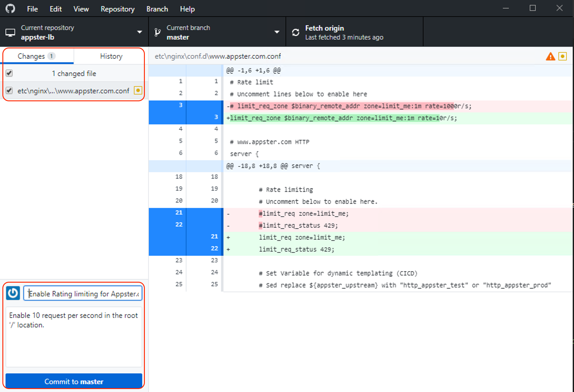
Task: Click the '# Sed replace ${appster_upstream}' comment line
Action: point(405,286)
